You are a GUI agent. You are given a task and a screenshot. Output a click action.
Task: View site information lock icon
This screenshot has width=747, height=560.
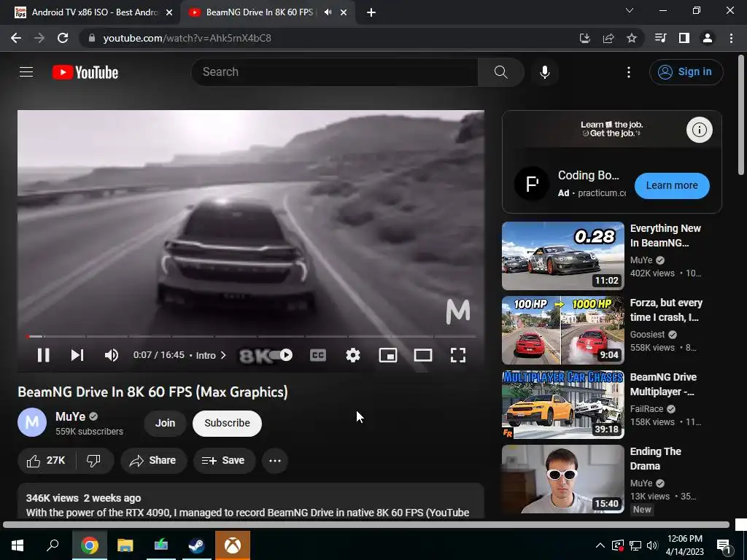[x=92, y=38]
